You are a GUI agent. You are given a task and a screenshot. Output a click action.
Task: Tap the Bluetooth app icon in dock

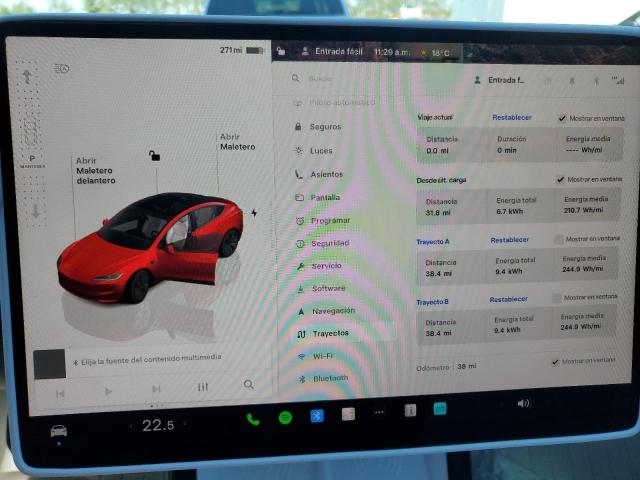[317, 416]
